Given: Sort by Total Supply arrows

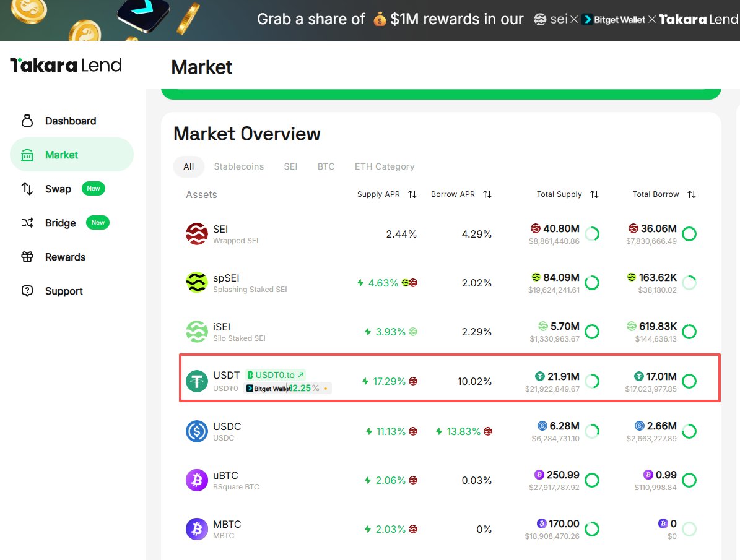Looking at the screenshot, I should [x=594, y=194].
